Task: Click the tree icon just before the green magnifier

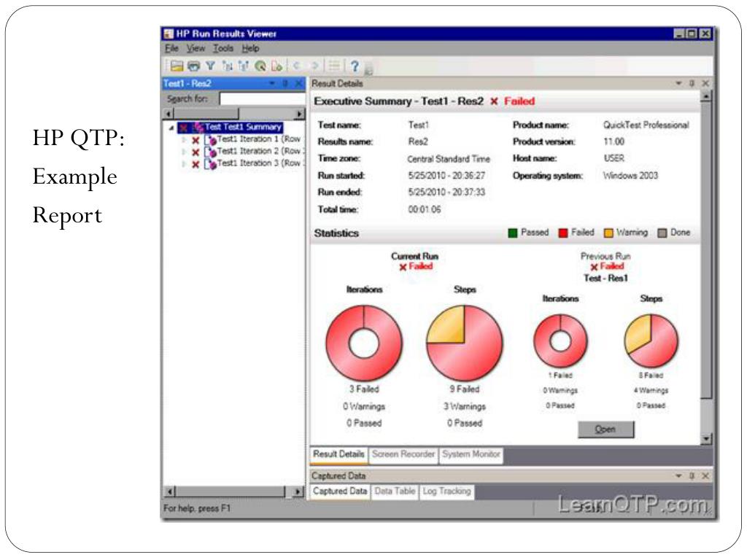Action: pos(244,66)
